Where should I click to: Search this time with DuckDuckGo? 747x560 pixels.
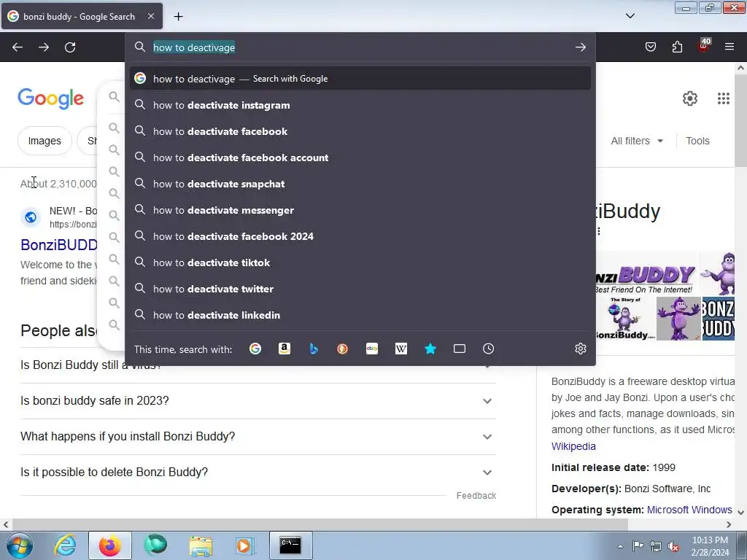pyautogui.click(x=343, y=349)
